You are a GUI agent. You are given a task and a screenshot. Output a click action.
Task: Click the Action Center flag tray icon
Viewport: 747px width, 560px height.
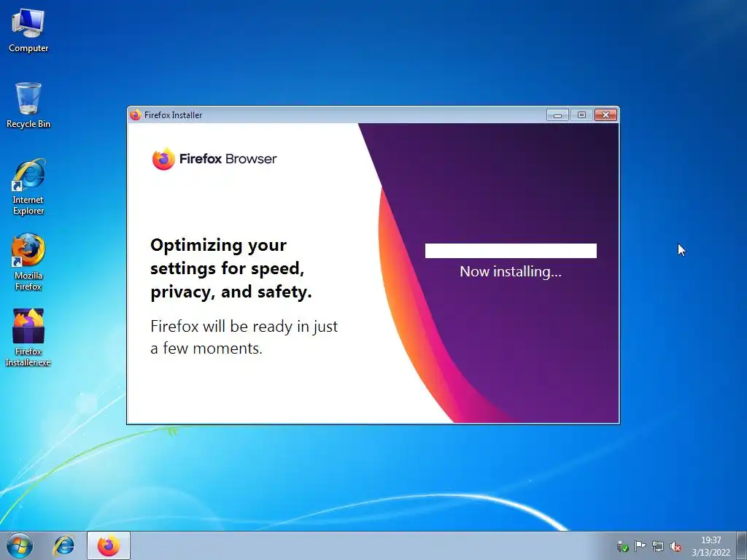[640, 546]
